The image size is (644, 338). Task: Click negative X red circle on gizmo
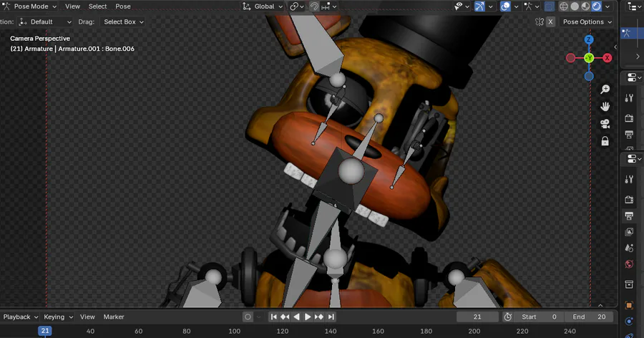tap(571, 58)
